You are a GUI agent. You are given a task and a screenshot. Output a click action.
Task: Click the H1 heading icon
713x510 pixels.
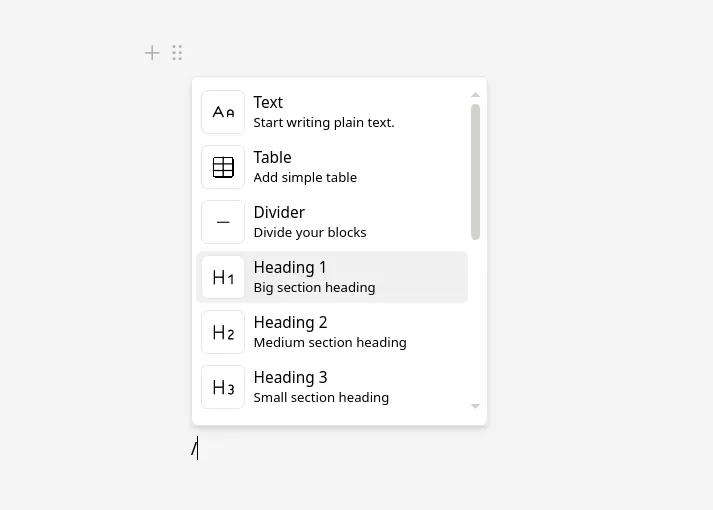tap(223, 277)
